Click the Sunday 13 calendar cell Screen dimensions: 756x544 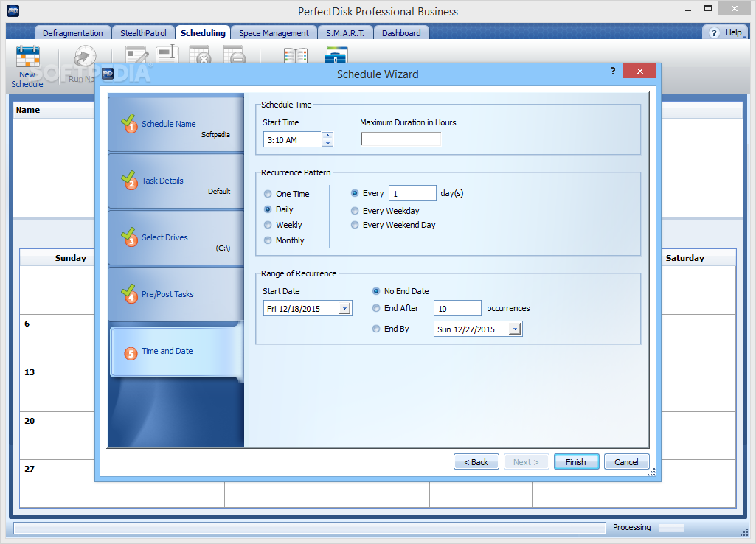58,387
